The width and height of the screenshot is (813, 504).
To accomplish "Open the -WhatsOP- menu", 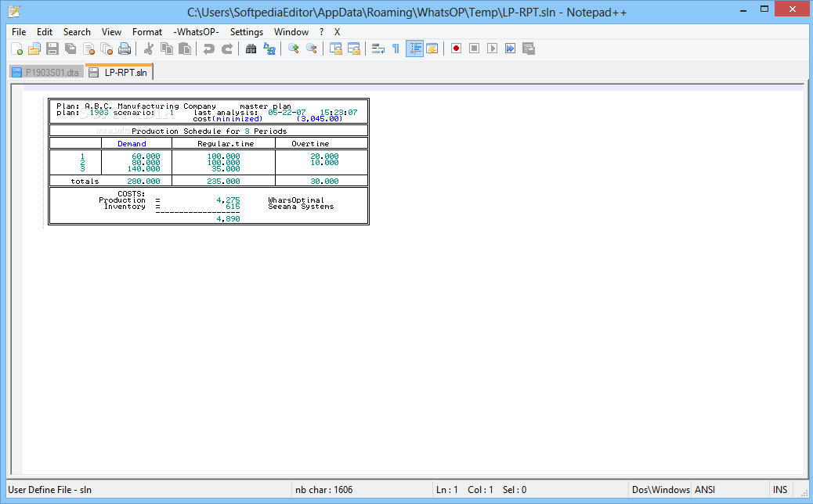I will pyautogui.click(x=196, y=32).
